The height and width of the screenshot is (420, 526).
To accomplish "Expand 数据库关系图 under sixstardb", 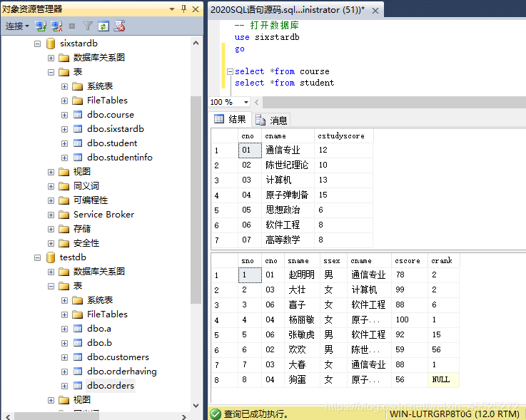I will coord(51,58).
